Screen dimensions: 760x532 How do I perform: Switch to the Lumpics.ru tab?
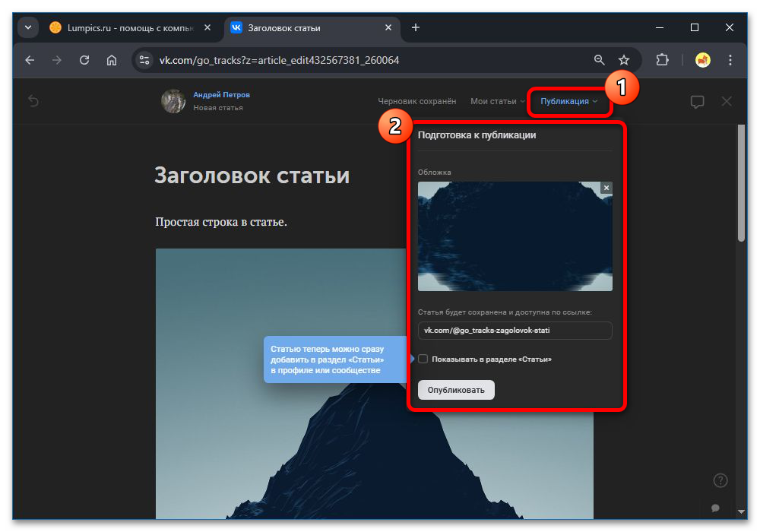tap(122, 27)
